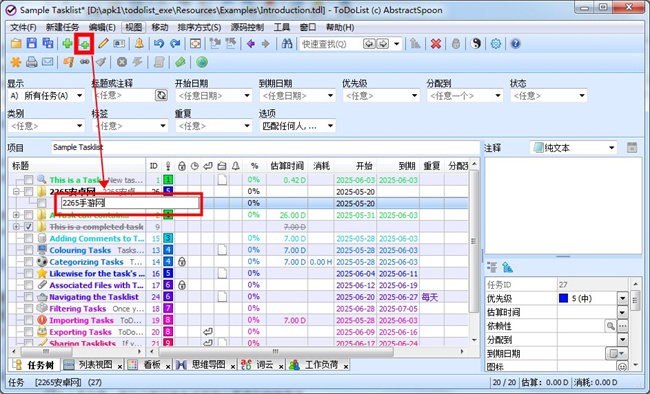The image size is (650, 394).
Task: Tick the Importing Tasks checkbox
Action: pos(28,320)
